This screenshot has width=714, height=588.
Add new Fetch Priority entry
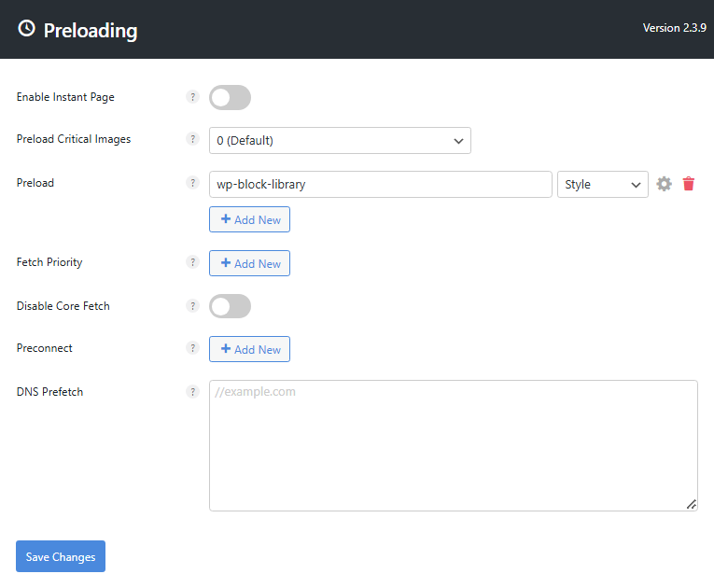(x=249, y=263)
